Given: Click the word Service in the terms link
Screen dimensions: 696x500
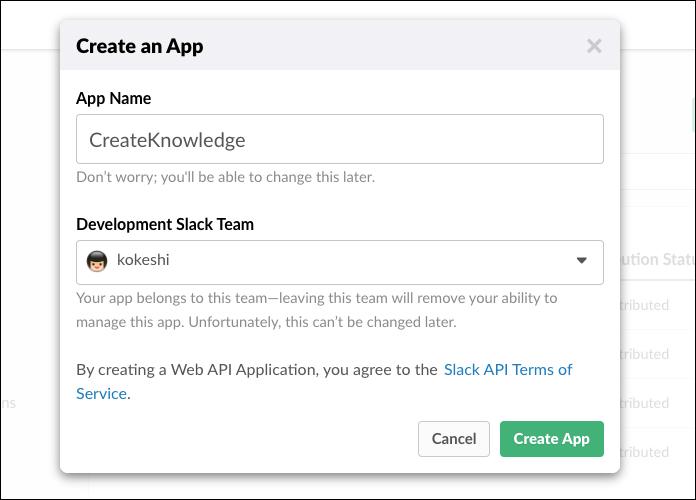Looking at the screenshot, I should (x=101, y=393).
